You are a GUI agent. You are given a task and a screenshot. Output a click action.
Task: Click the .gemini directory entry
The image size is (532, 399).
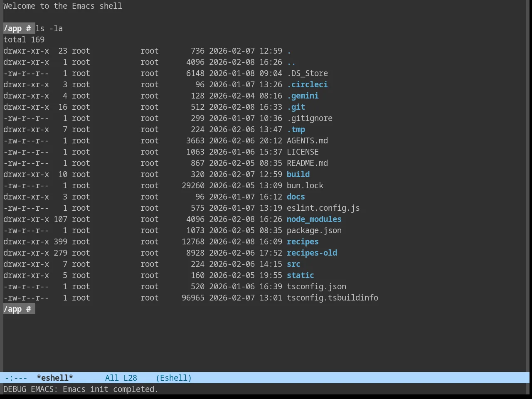pyautogui.click(x=303, y=96)
